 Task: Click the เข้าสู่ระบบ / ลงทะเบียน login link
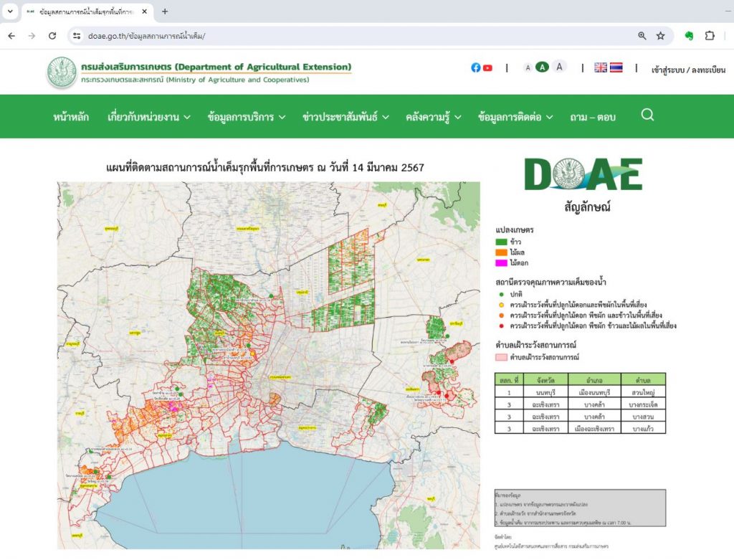pyautogui.click(x=688, y=70)
